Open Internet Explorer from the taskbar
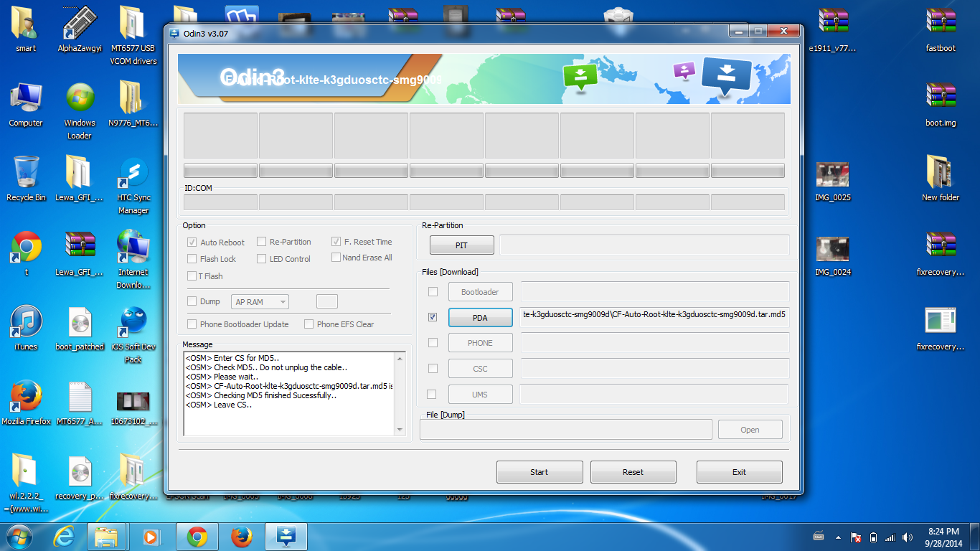The height and width of the screenshot is (551, 980). point(64,536)
